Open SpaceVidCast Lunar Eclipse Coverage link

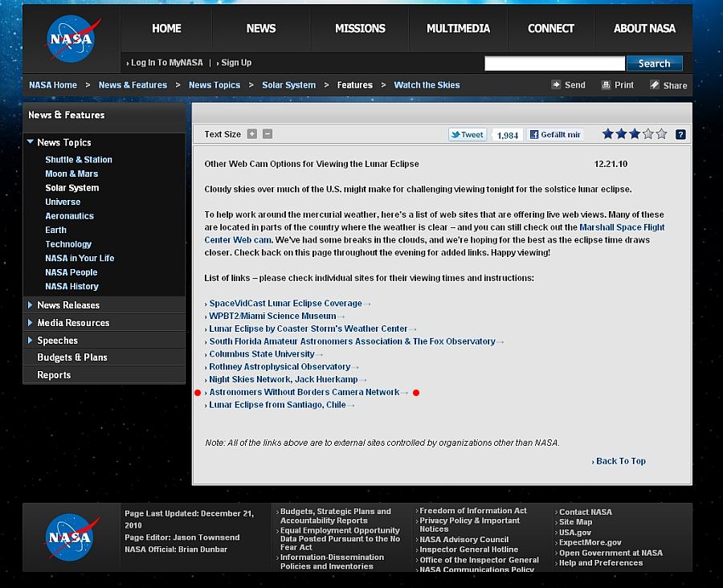[x=285, y=304]
